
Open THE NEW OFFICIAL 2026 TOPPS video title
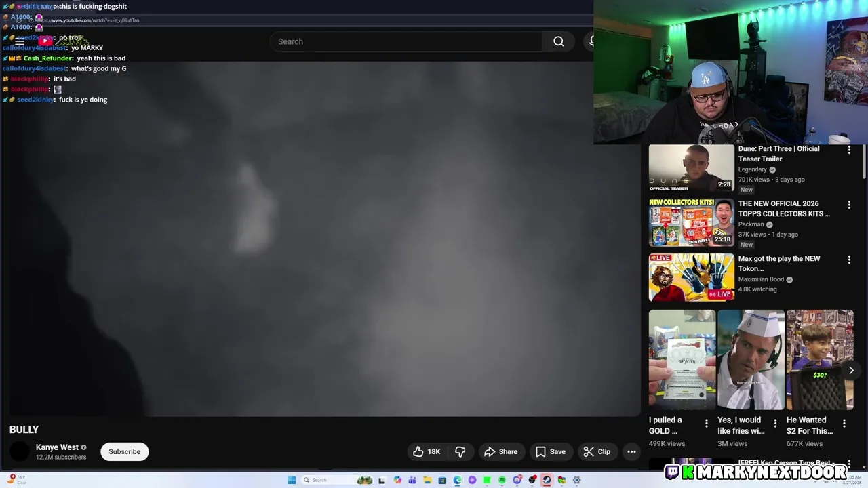pyautogui.click(x=784, y=209)
